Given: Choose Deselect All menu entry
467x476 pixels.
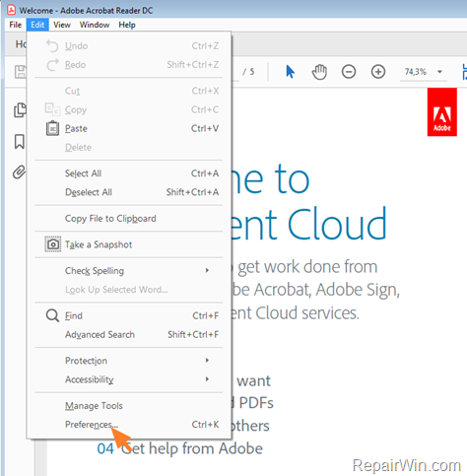Looking at the screenshot, I should point(129,192).
